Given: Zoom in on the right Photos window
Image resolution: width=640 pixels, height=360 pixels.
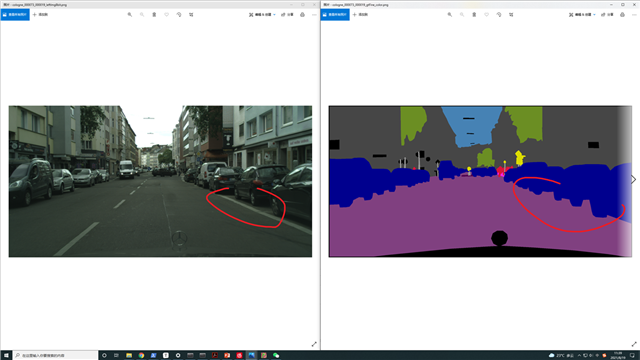Looking at the screenshot, I should 450,15.
